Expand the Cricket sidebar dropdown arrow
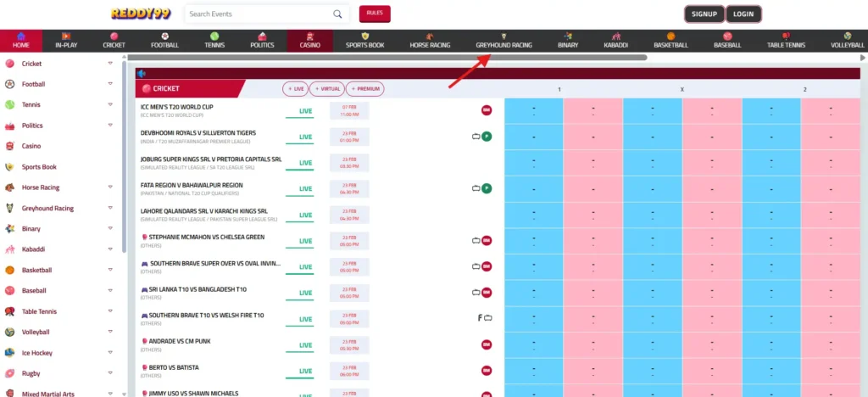The width and height of the screenshot is (868, 397). point(110,64)
